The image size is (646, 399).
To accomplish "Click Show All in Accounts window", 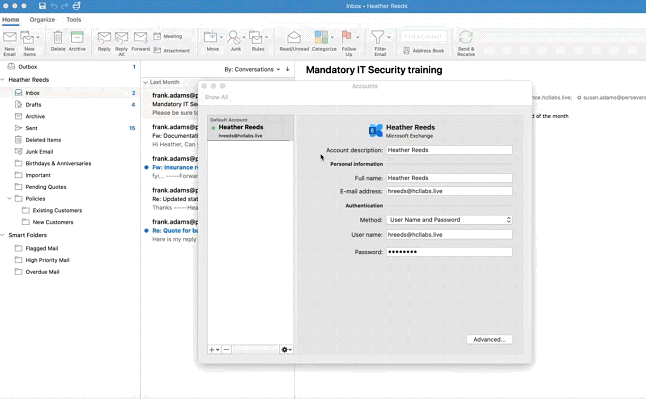I will (x=216, y=97).
